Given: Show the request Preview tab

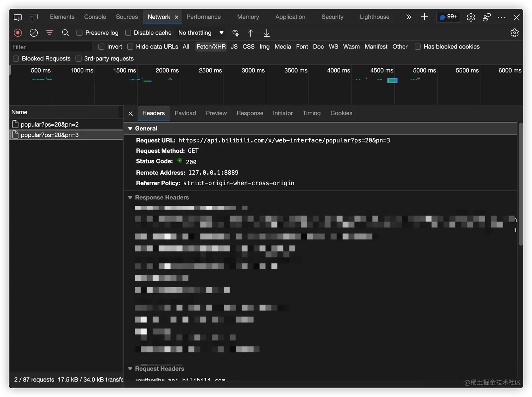Looking at the screenshot, I should coord(216,113).
